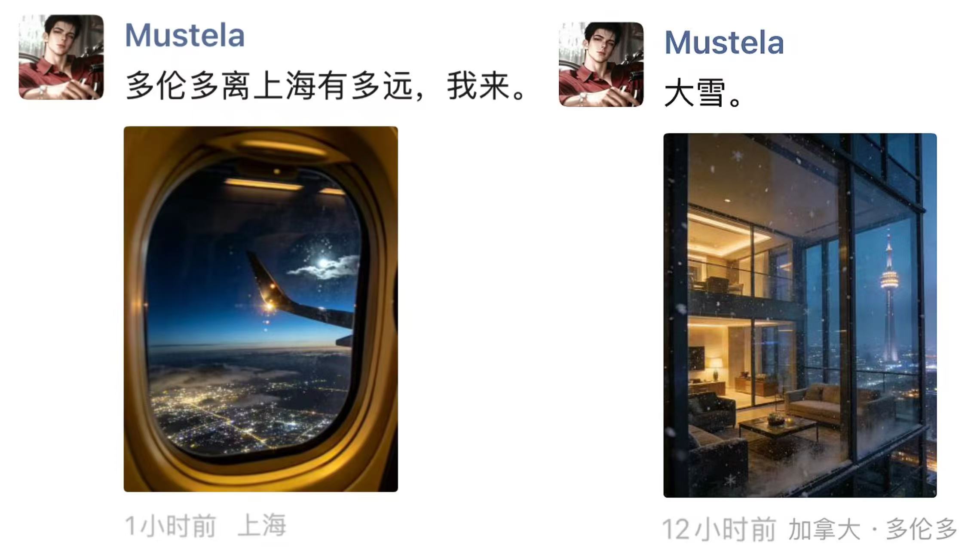
Task: Open the snowy penthouse night photo
Action: [x=800, y=315]
